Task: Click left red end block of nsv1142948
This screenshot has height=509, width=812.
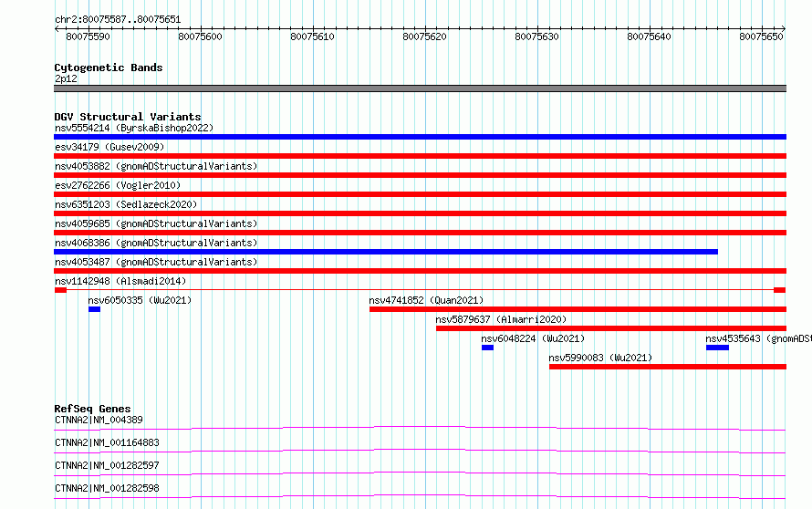Action: click(x=60, y=290)
